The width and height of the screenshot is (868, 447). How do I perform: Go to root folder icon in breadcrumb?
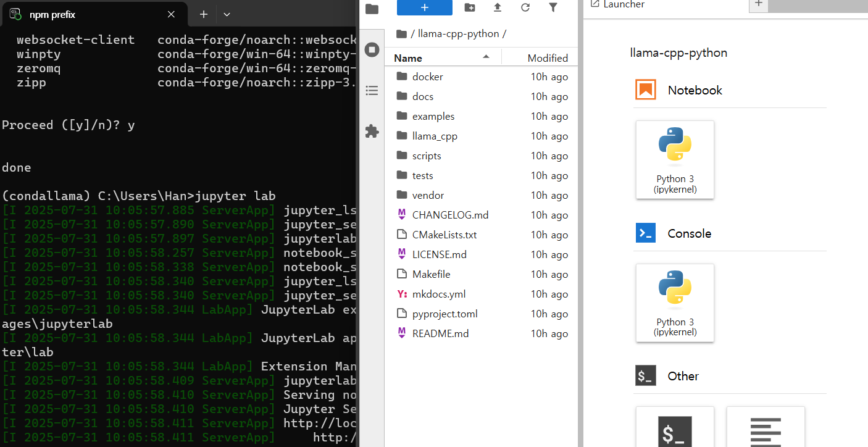coord(401,34)
